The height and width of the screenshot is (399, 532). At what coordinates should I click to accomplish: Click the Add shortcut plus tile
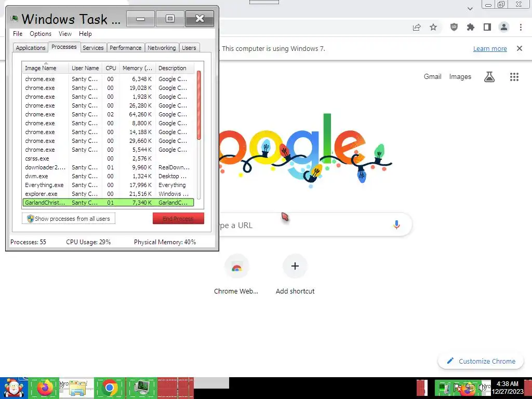click(x=295, y=275)
